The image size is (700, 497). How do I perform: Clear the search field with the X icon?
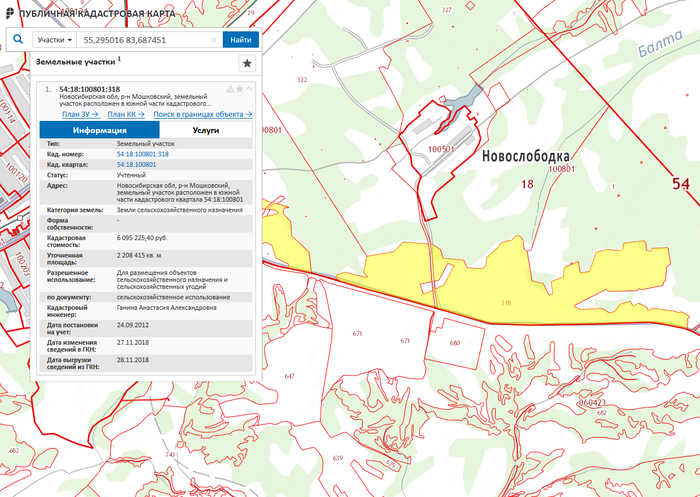pos(213,40)
